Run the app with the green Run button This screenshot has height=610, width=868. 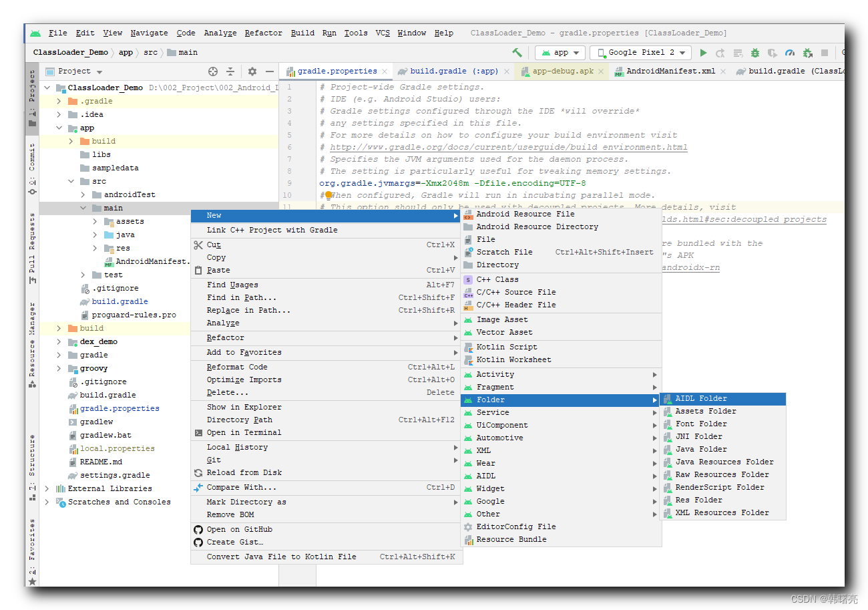[703, 52]
